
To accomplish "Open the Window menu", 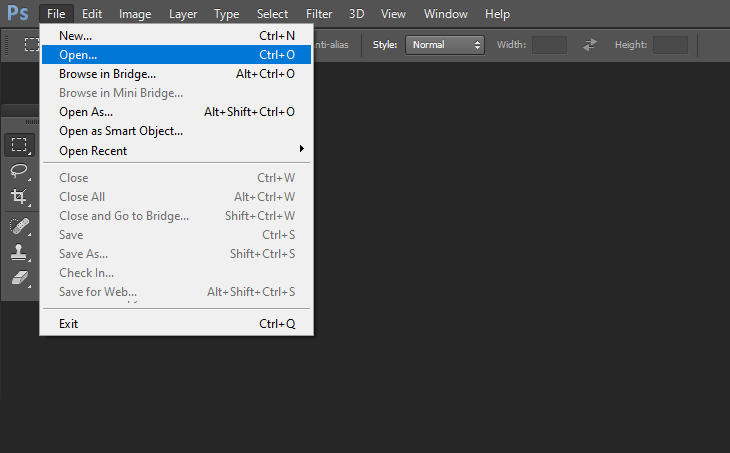I will tap(446, 14).
